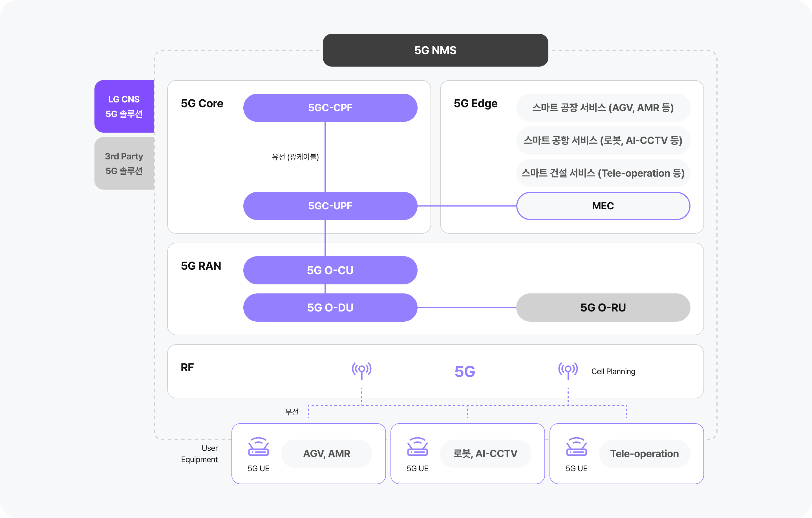Click the 5G O-DU block
Viewport: 812px width, 518px height.
pyautogui.click(x=330, y=308)
